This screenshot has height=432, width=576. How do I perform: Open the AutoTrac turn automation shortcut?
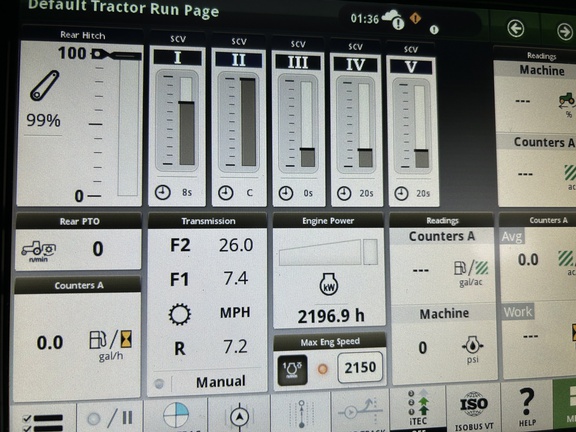[x=361, y=411]
